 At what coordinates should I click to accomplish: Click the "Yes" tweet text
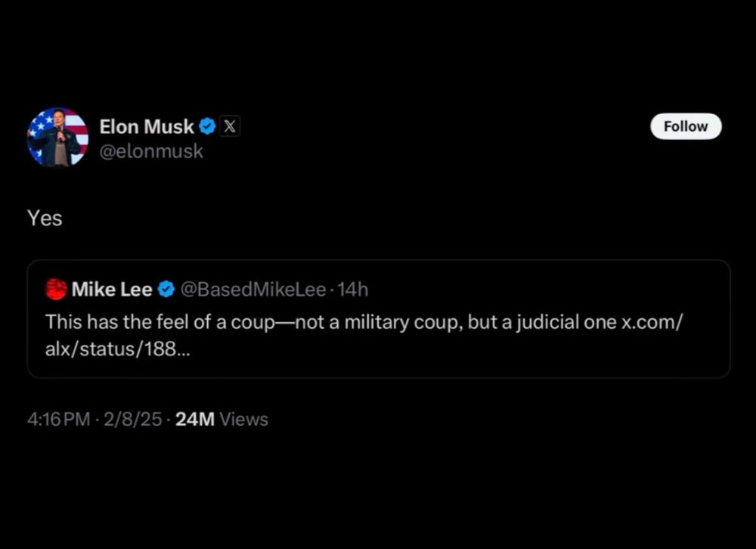click(x=45, y=219)
